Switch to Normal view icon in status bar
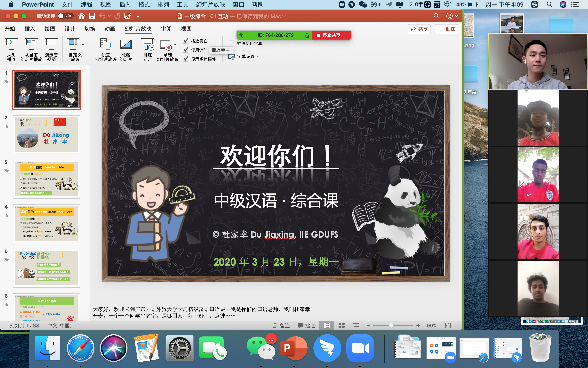The height and width of the screenshot is (368, 588). (x=327, y=325)
